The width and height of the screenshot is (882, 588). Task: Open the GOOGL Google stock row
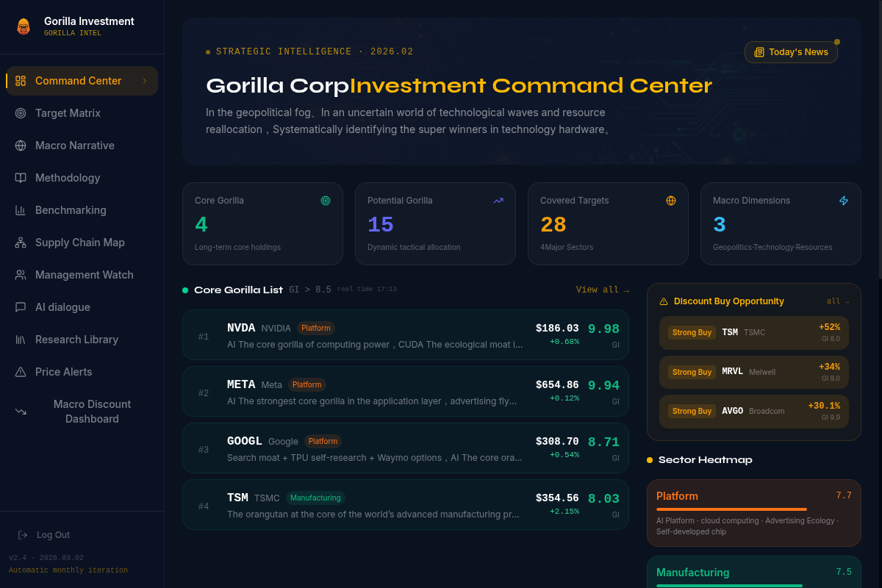(x=406, y=448)
